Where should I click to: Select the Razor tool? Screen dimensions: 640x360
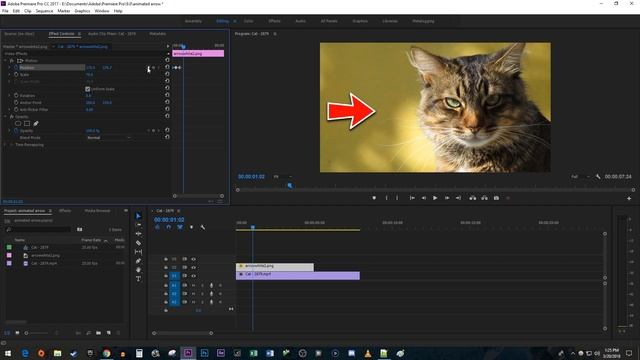[138, 243]
